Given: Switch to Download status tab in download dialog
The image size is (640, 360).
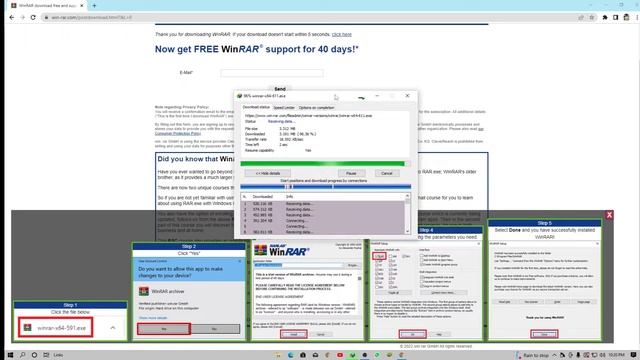Looking at the screenshot, I should click(x=256, y=107).
